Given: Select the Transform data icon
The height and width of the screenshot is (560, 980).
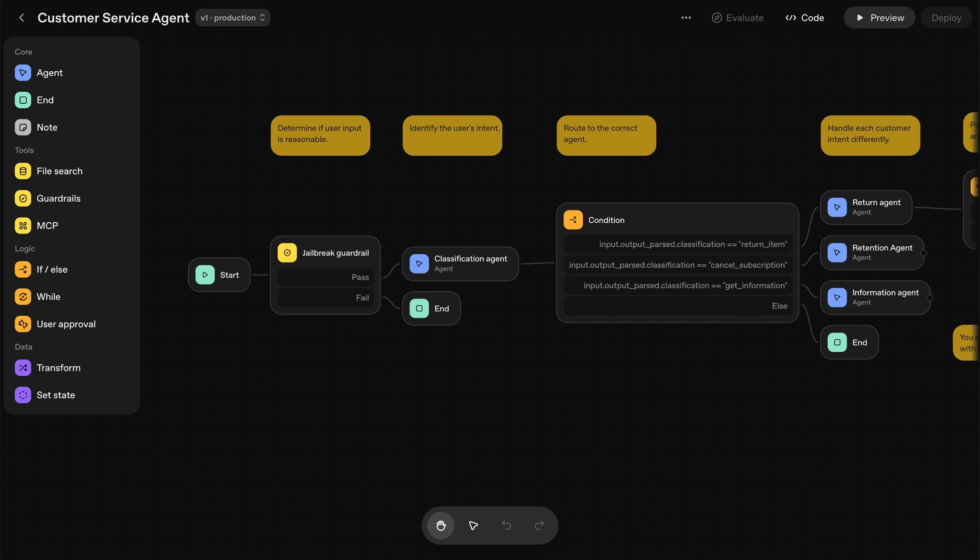Looking at the screenshot, I should [23, 367].
